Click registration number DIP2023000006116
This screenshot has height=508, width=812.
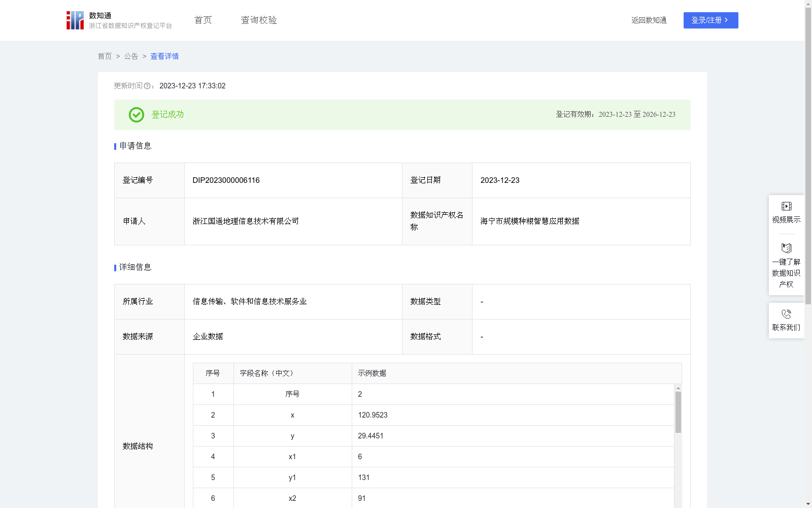pyautogui.click(x=226, y=180)
